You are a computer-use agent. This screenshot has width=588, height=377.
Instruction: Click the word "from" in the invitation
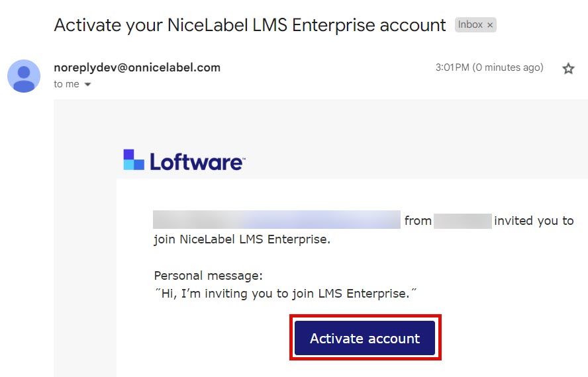click(418, 221)
